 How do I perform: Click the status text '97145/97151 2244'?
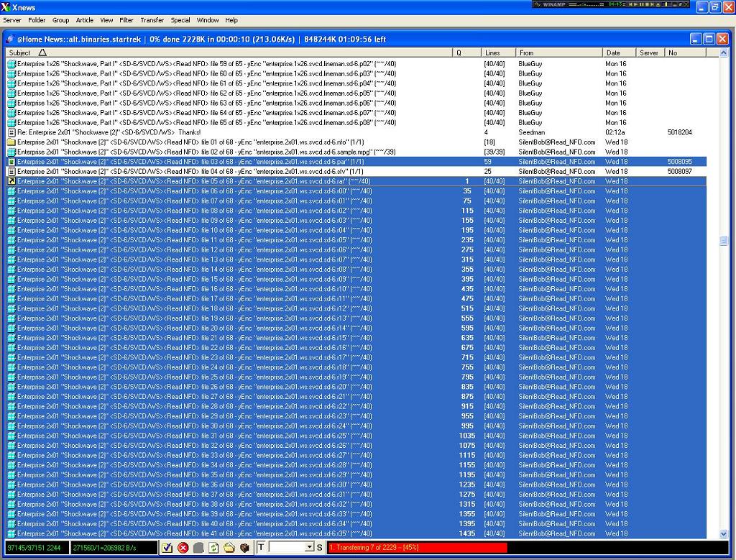(34, 547)
